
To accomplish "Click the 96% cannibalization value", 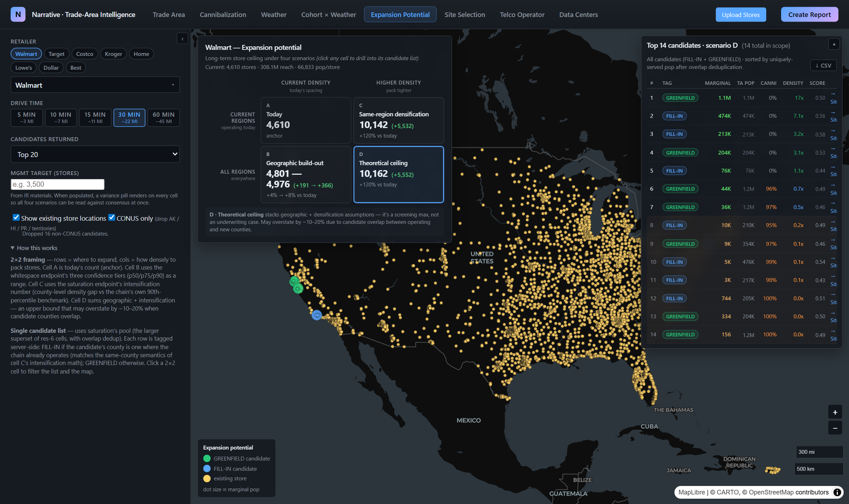I will tap(771, 189).
